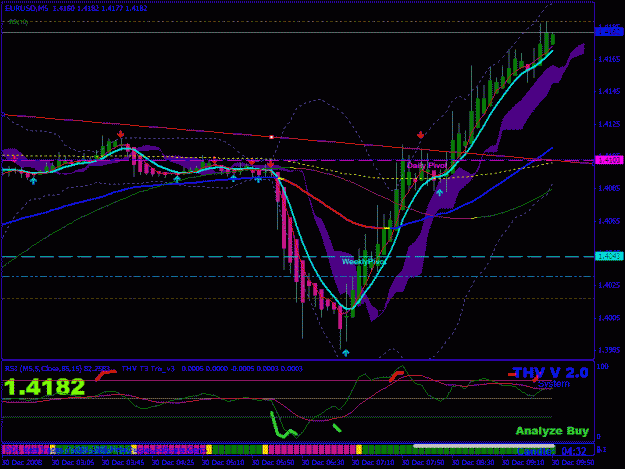Click the System label under THV V 2.0
This screenshot has height=469, width=625.
click(x=554, y=384)
